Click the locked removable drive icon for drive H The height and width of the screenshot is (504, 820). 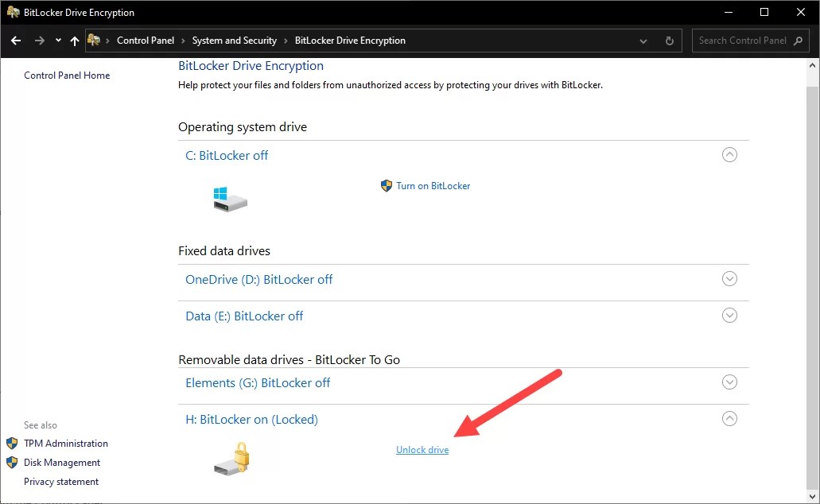[231, 458]
